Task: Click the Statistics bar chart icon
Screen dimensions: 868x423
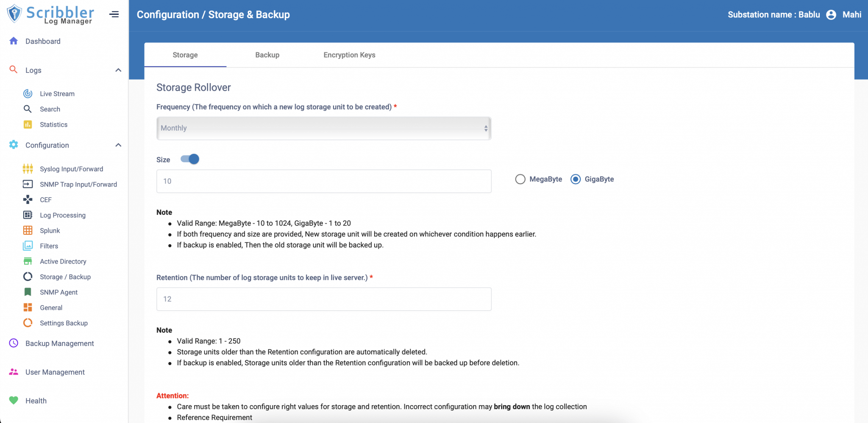Action: pyautogui.click(x=28, y=125)
